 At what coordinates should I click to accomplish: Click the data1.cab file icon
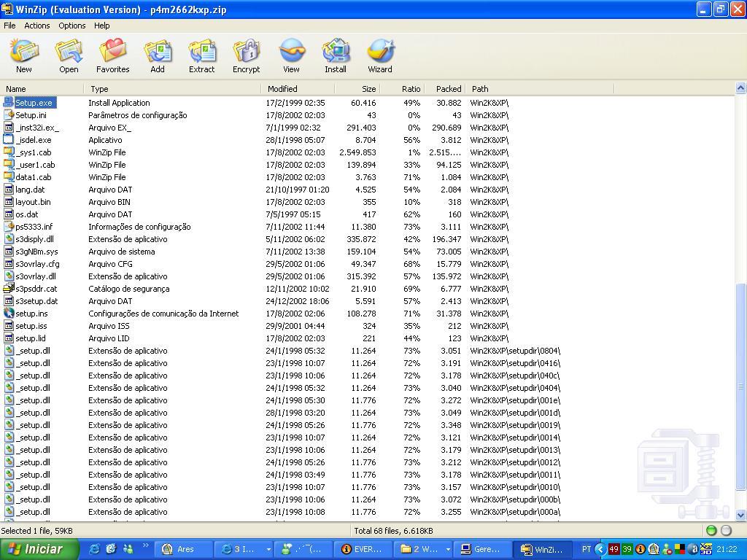tap(9, 176)
